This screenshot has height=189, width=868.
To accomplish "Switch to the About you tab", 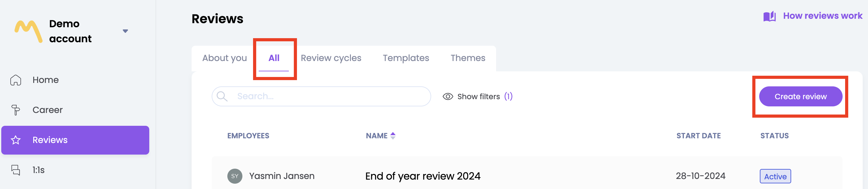I will (x=225, y=58).
